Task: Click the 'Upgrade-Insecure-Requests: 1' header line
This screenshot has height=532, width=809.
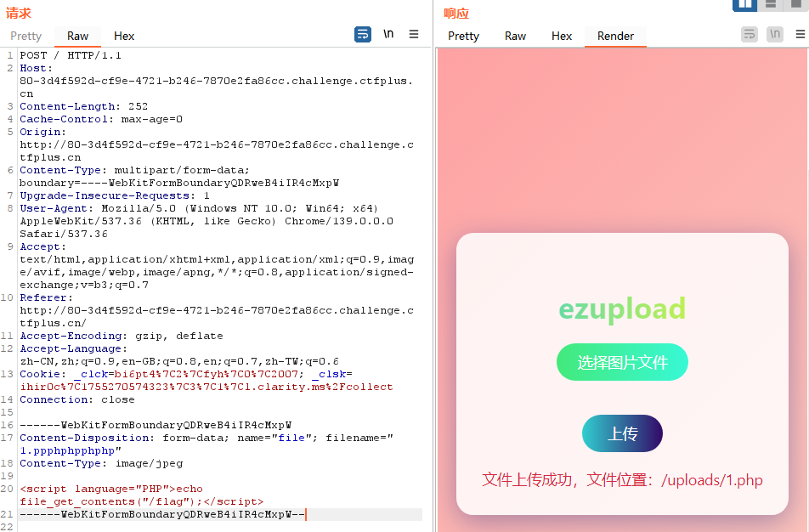Action: pos(115,195)
